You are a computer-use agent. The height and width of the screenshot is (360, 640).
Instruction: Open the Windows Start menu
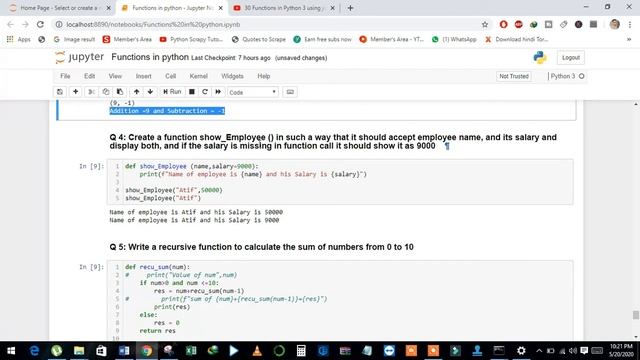click(11, 351)
